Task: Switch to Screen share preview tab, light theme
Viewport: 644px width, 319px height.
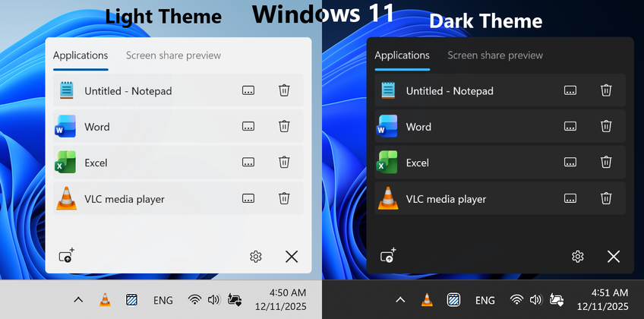Action: tap(173, 55)
